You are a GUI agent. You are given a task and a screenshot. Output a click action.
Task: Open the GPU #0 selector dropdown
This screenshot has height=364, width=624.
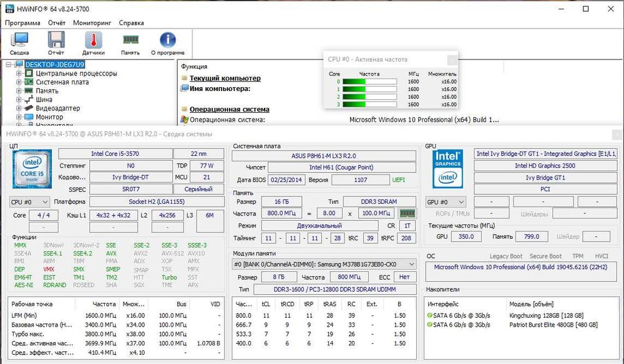(x=446, y=202)
